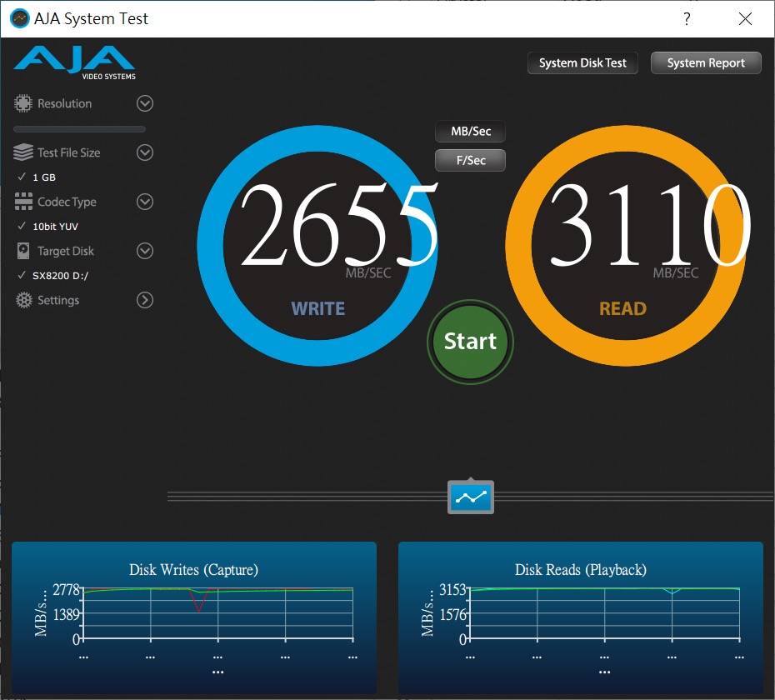Expand the Resolution dropdown arrow

pos(145,103)
